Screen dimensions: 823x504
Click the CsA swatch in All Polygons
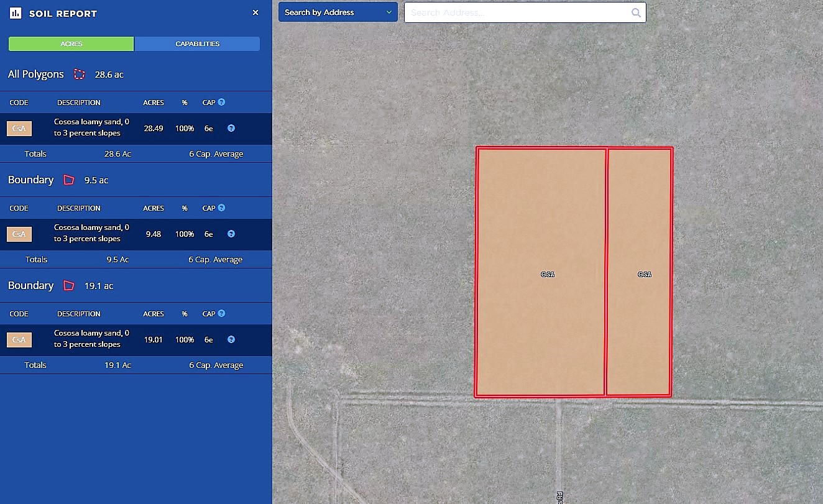coord(19,129)
